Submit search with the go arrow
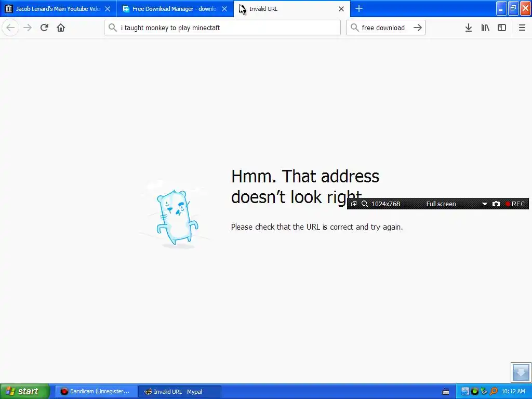 click(418, 28)
